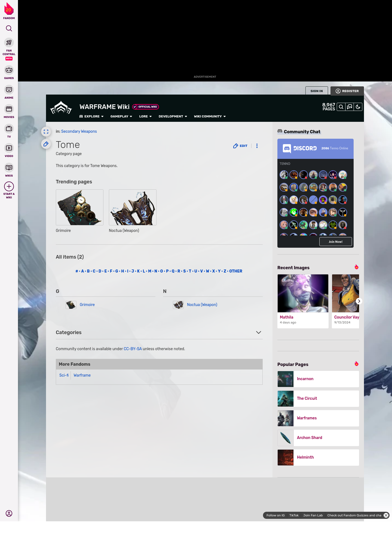
Task: Click TikTok in bottom bar
Action: tap(294, 515)
